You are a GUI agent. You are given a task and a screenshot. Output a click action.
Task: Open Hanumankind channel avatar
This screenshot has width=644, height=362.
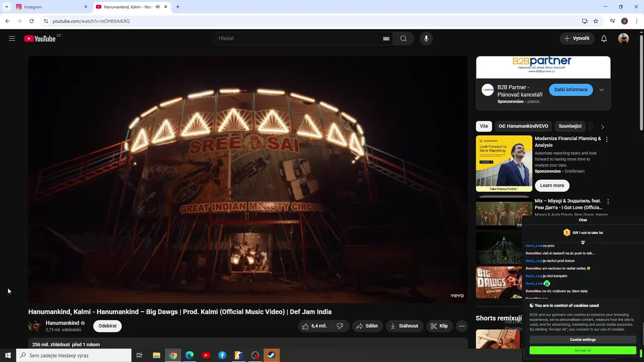pos(35,326)
